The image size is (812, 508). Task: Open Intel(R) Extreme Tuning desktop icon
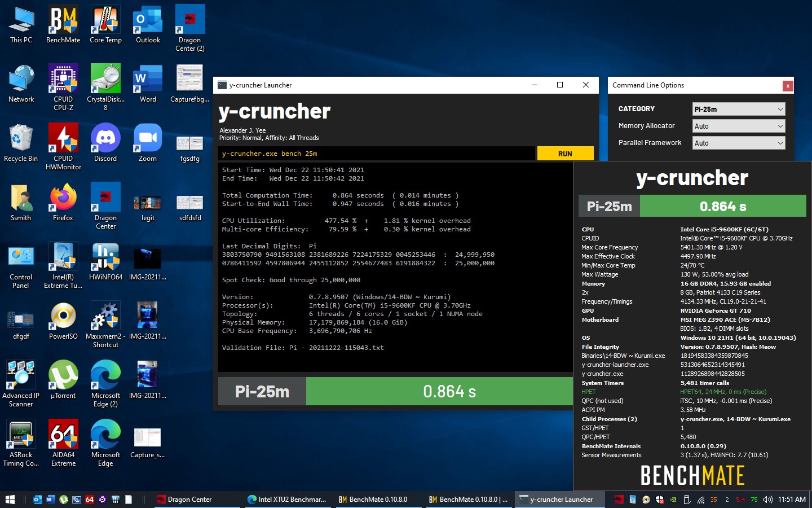[63, 265]
